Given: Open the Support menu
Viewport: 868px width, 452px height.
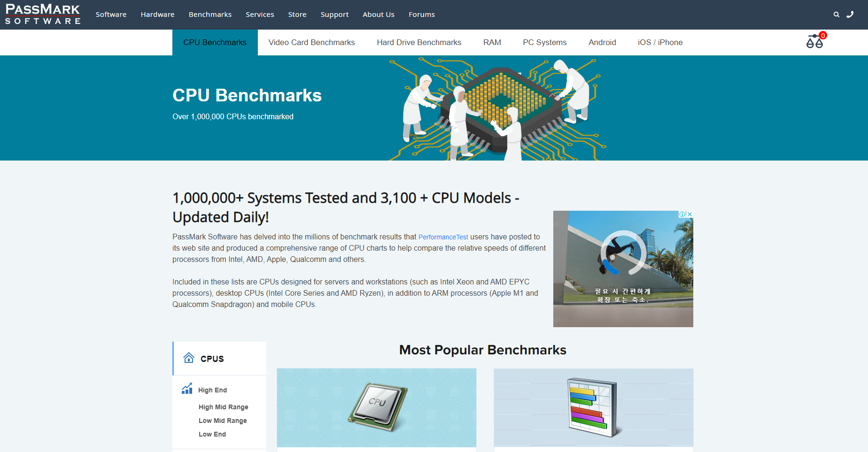Looking at the screenshot, I should tap(334, 15).
